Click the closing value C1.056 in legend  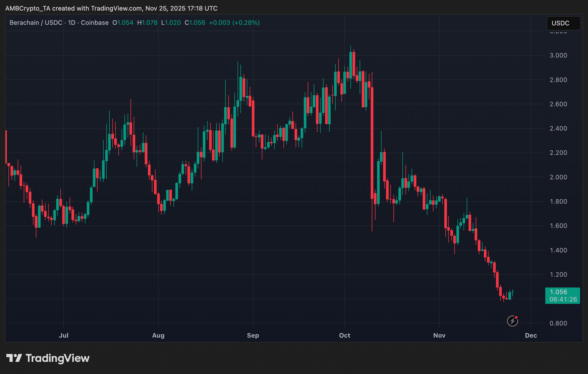(195, 23)
